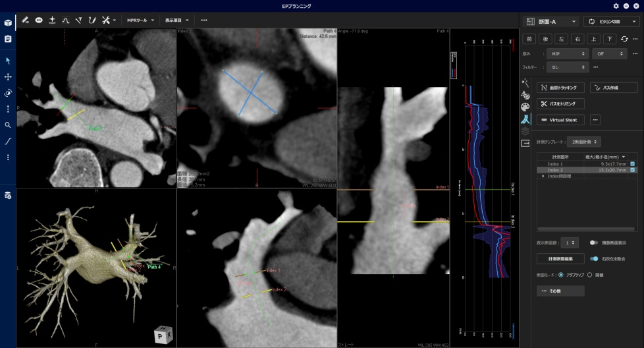Select the arrow pointer tool in left sidebar
The height and width of the screenshot is (348, 644).
pos(8,61)
